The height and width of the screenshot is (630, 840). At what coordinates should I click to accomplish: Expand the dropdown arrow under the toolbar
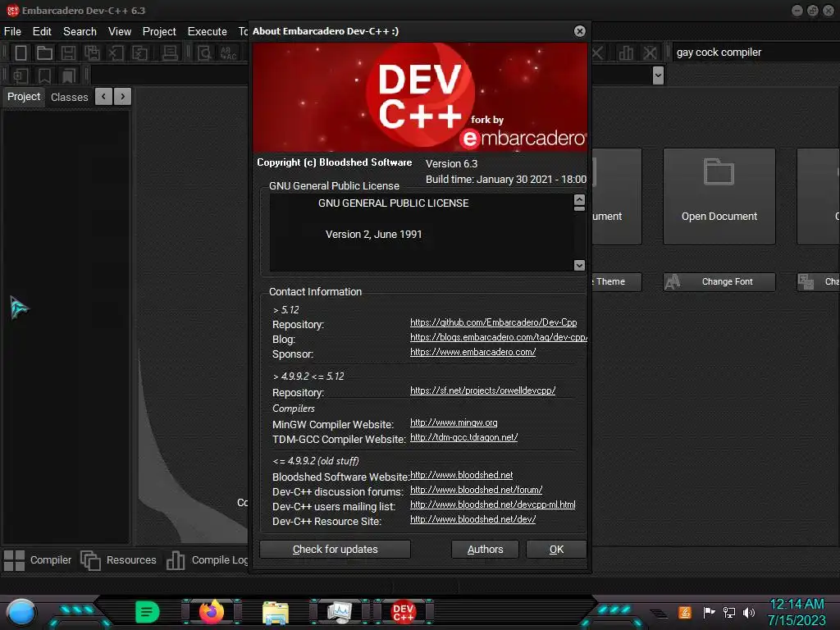[659, 75]
